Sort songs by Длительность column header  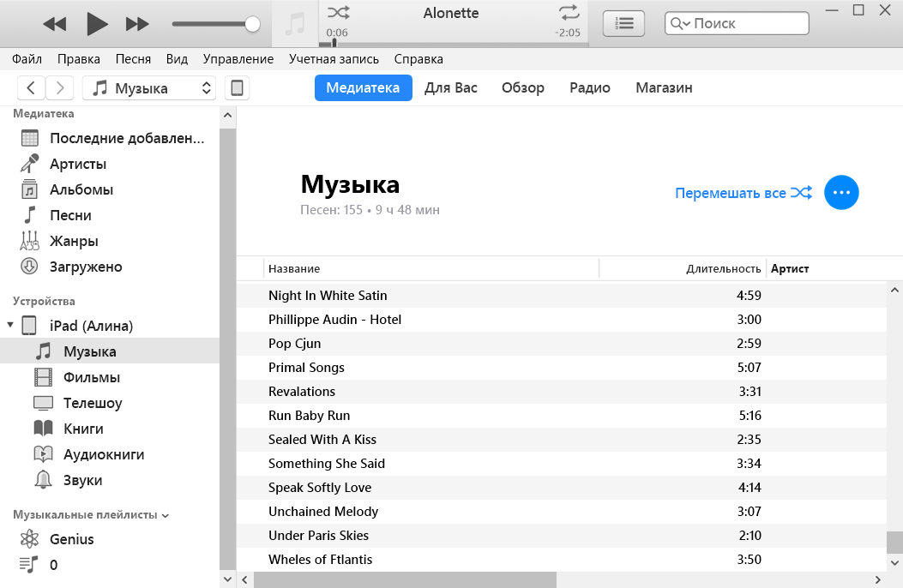pos(723,269)
